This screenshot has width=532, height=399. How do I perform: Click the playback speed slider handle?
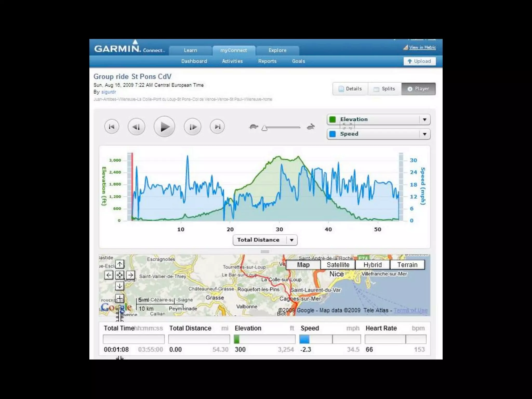point(264,128)
